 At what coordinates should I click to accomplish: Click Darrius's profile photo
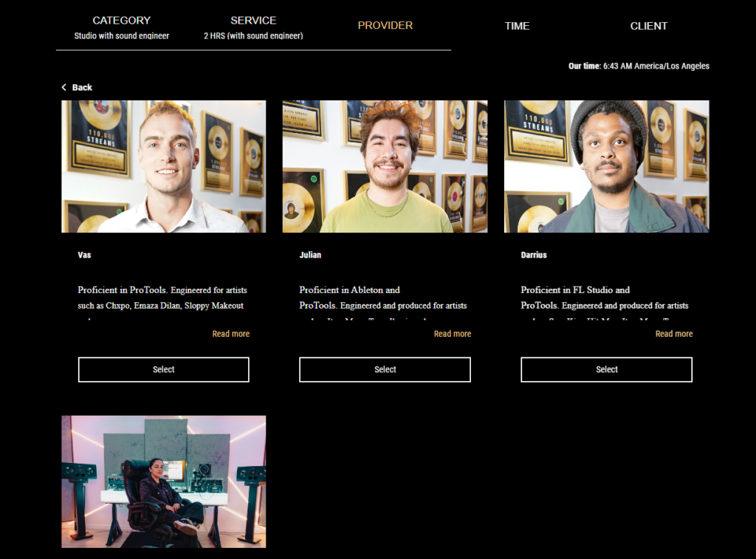[x=607, y=166]
